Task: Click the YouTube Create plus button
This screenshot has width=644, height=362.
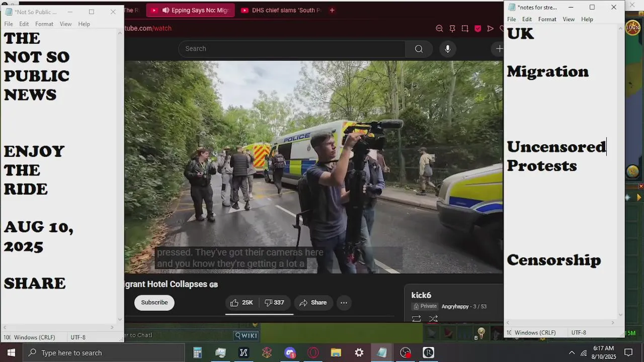Action: tap(498, 49)
